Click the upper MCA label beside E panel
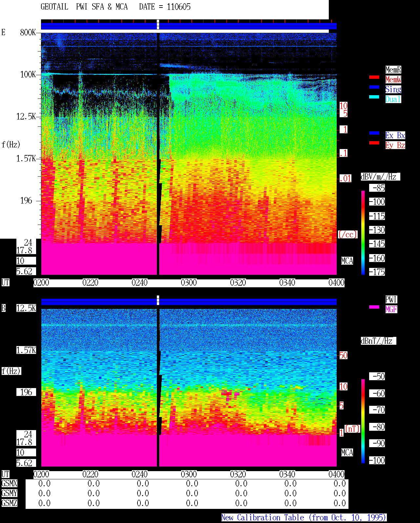 [347, 261]
